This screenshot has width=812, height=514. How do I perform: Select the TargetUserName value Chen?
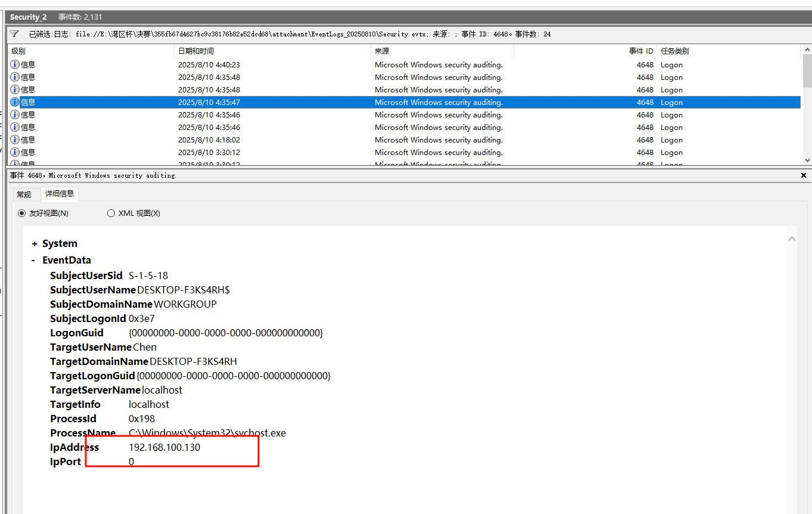pos(145,347)
